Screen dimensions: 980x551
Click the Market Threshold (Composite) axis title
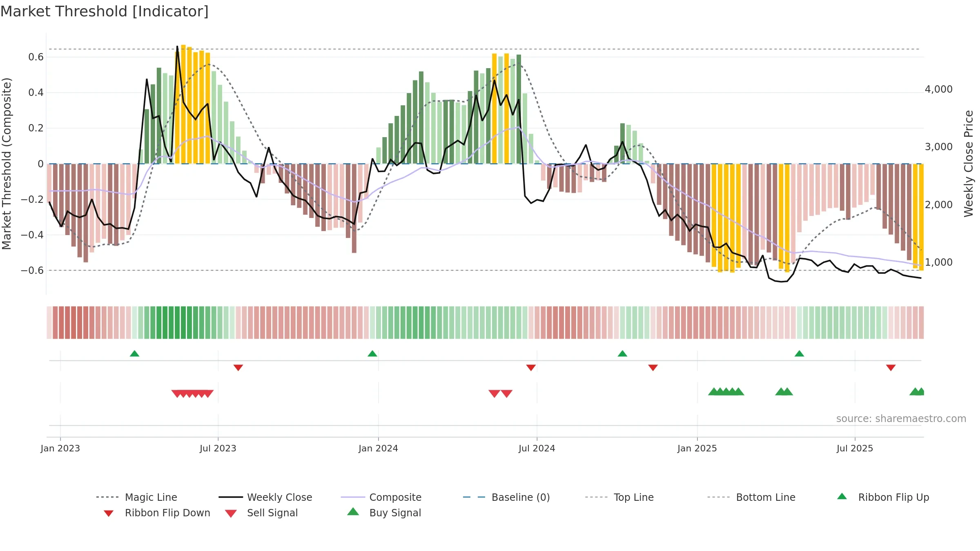[x=7, y=163]
